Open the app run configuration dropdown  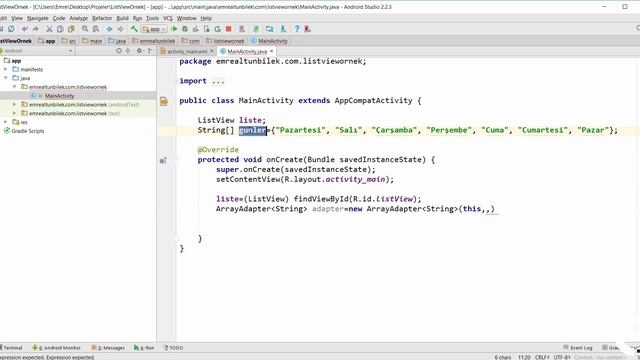pyautogui.click(x=154, y=29)
